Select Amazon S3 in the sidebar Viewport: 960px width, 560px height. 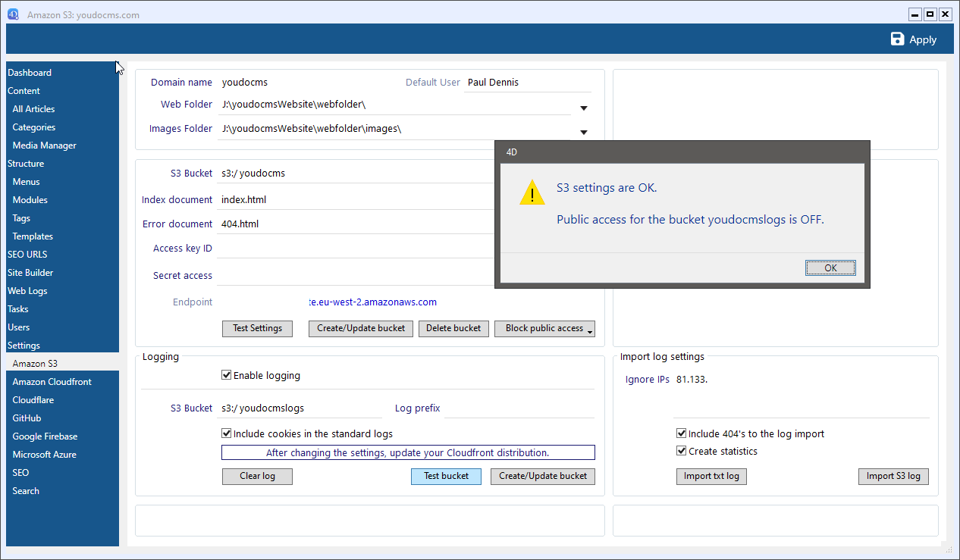pos(62,364)
